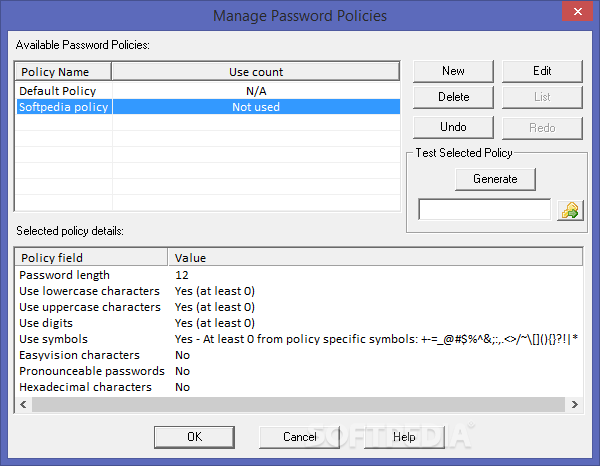Click the No value for Hexadecimal characters
The width and height of the screenshot is (600, 466).
[x=183, y=388]
